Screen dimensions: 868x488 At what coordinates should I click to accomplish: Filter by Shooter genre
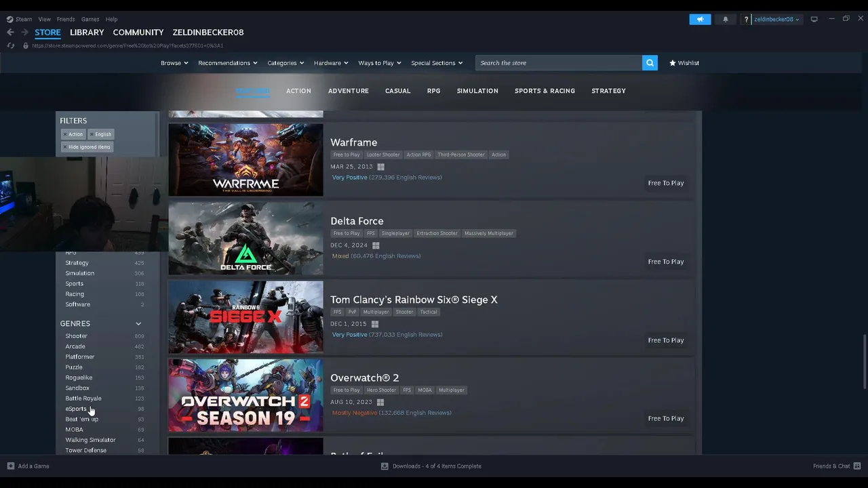76,336
